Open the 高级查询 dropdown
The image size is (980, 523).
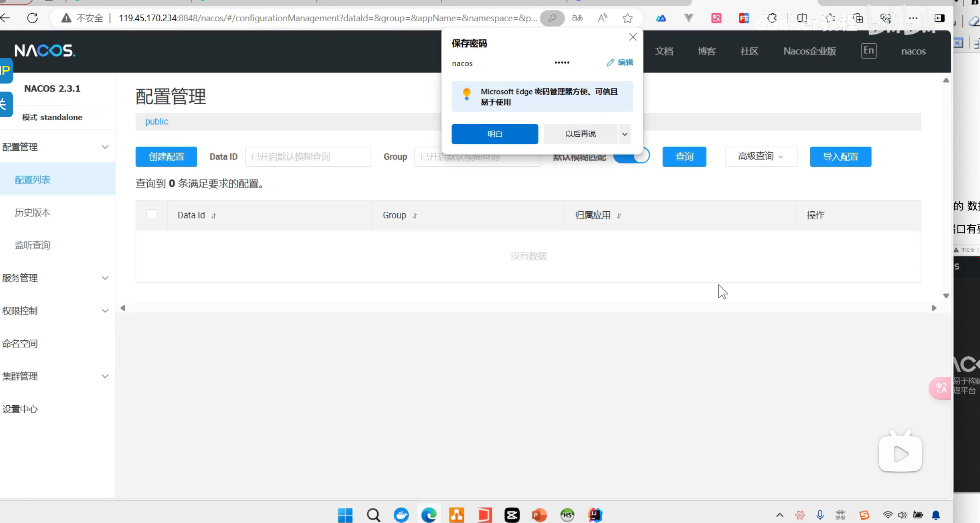click(x=760, y=157)
